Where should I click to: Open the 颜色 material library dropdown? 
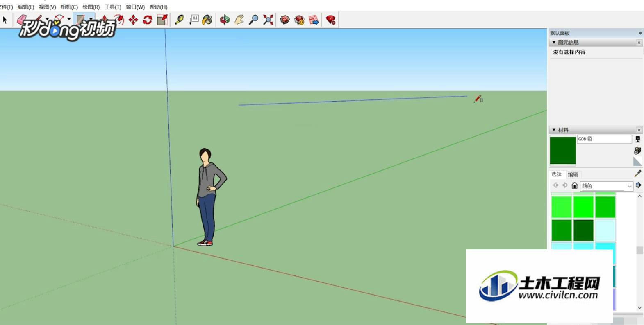(x=606, y=186)
